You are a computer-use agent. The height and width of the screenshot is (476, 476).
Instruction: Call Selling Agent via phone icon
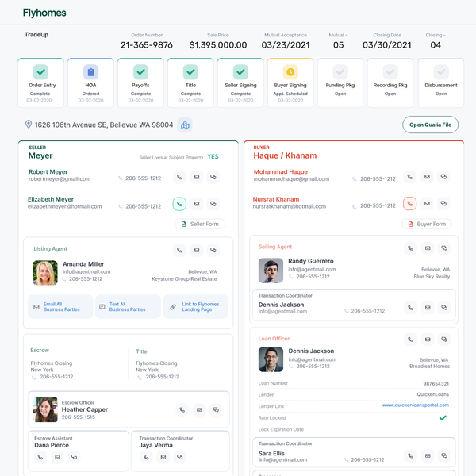410,248
